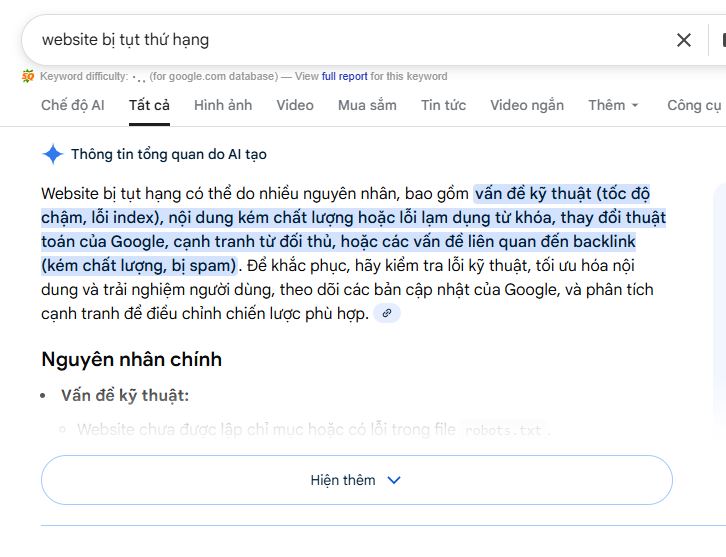726x557 pixels.
Task: Click the highlighted text 'vấn đề kỹ thuật (tốc độ'
Action: coord(562,194)
